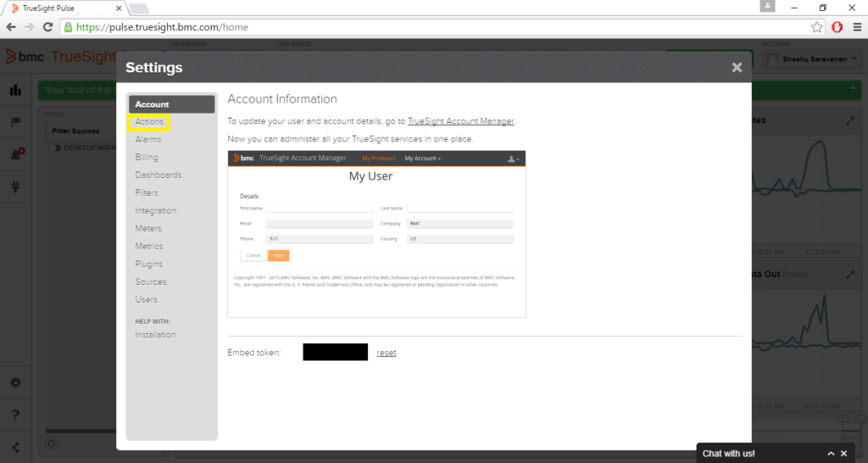
Task: Select Users in the settings list
Action: coord(146,299)
